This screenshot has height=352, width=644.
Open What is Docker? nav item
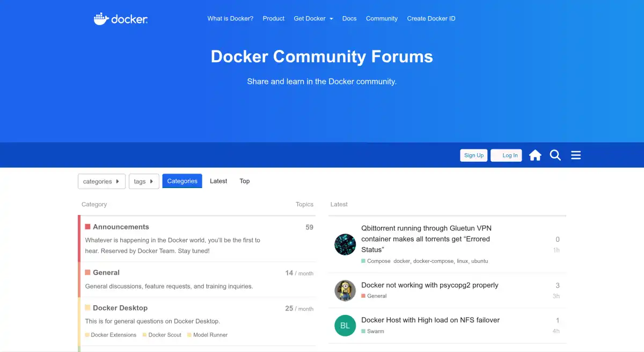coord(230,18)
